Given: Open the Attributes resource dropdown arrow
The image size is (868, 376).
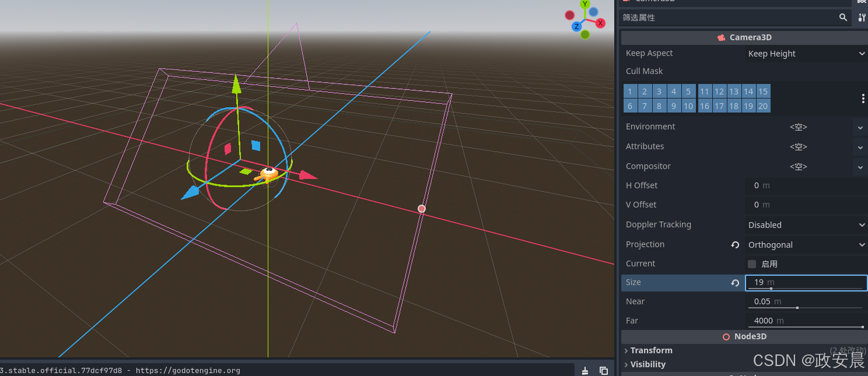Looking at the screenshot, I should coord(860,147).
